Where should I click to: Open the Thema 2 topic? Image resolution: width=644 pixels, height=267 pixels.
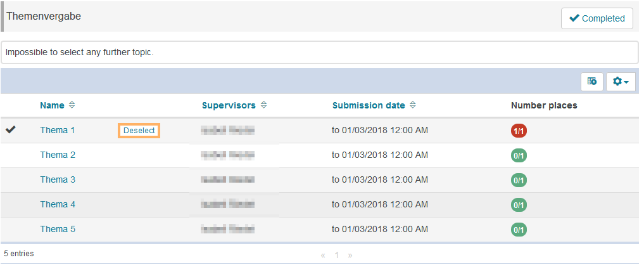[58, 155]
